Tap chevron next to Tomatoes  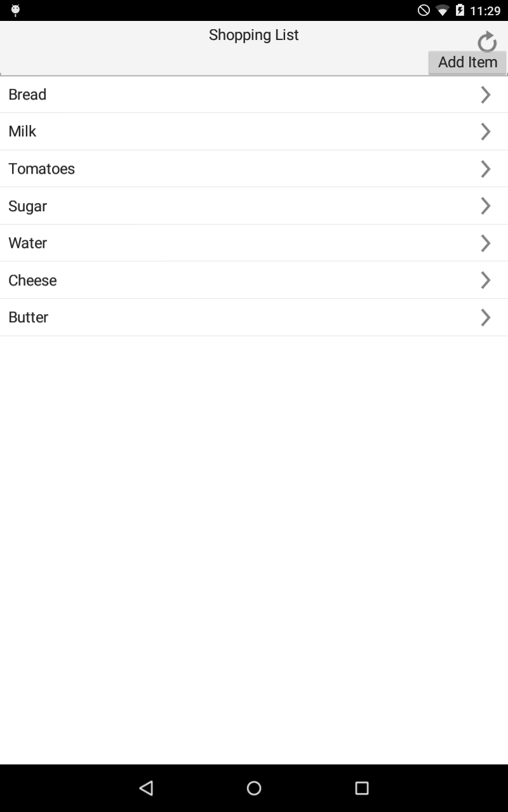(x=486, y=169)
